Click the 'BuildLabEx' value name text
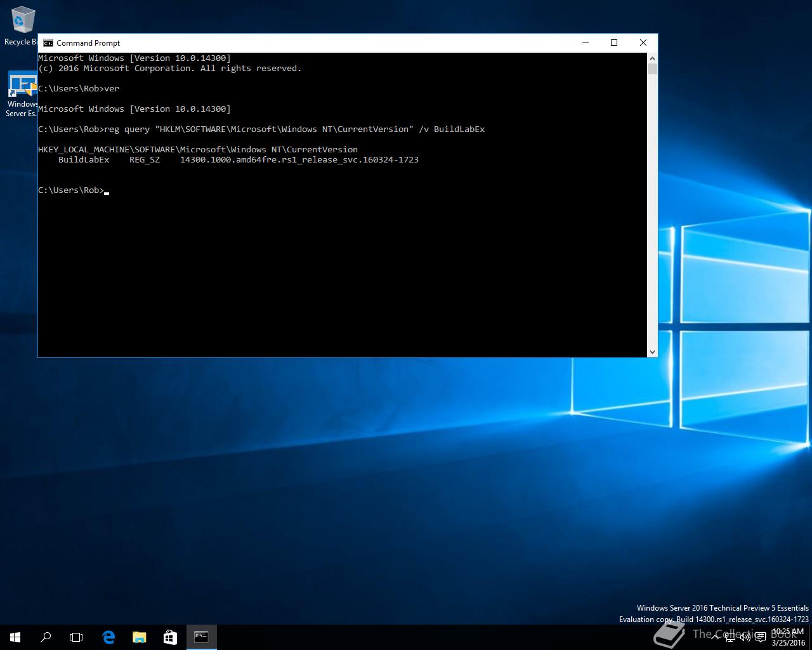This screenshot has width=812, height=650. click(x=84, y=159)
